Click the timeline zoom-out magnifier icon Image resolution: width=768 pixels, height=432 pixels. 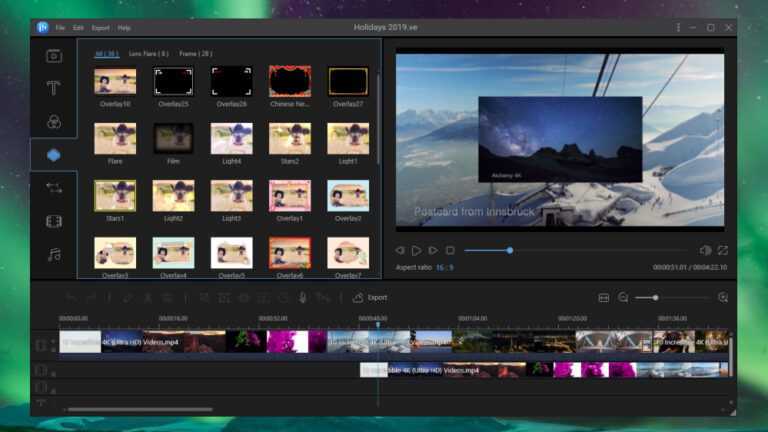click(x=623, y=297)
